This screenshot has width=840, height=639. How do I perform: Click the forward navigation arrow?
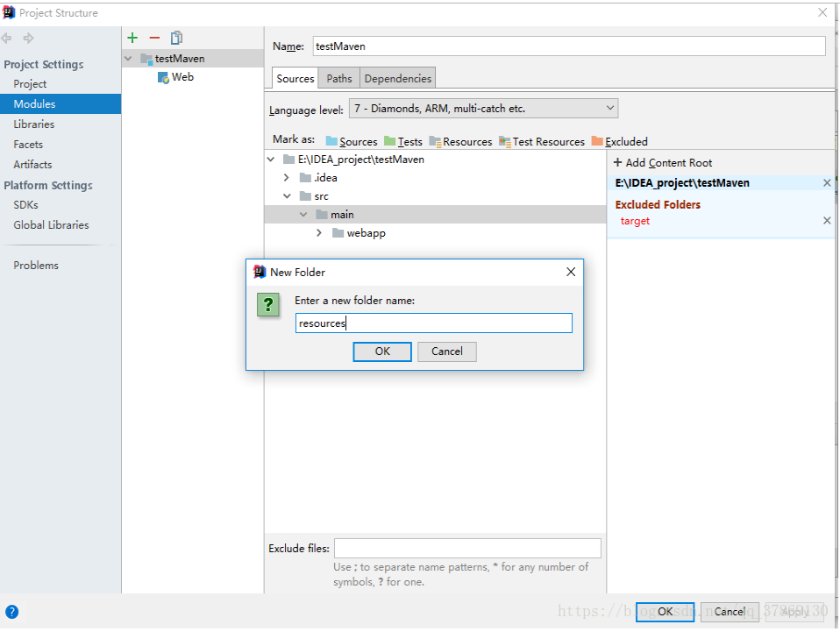point(28,38)
